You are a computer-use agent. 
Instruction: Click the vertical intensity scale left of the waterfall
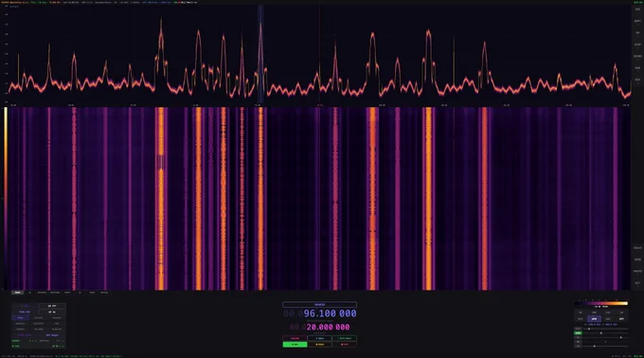[6, 198]
